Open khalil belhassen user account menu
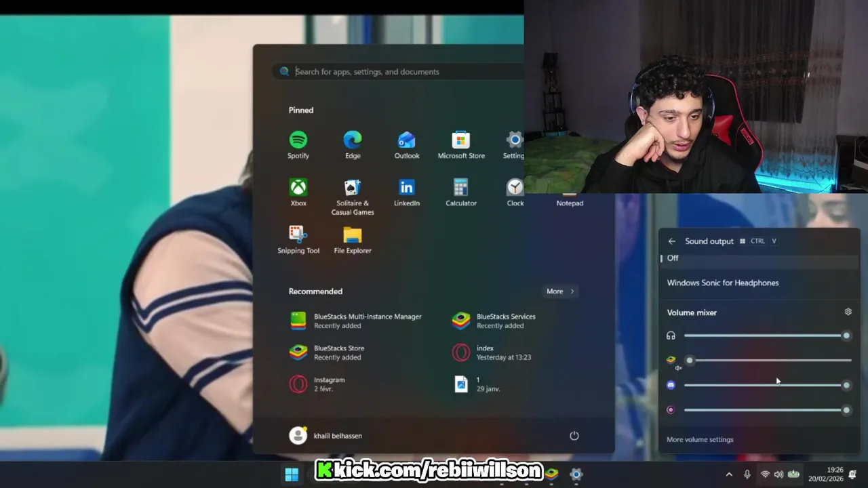 pos(326,436)
